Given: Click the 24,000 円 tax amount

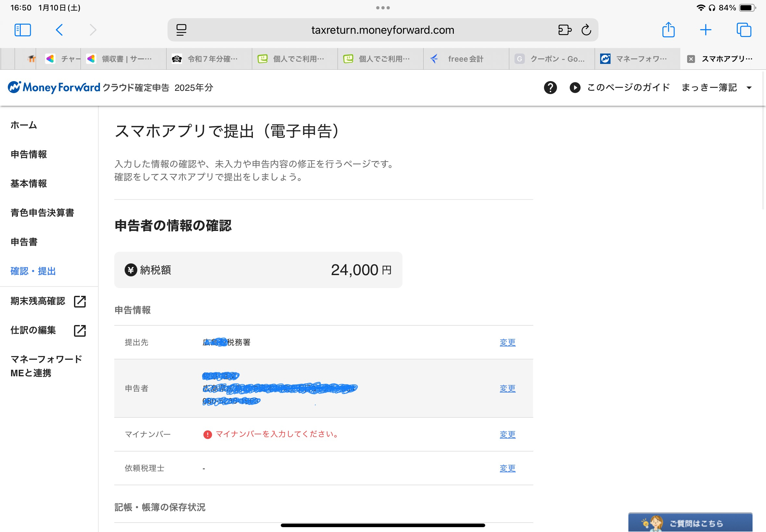Looking at the screenshot, I should (361, 270).
